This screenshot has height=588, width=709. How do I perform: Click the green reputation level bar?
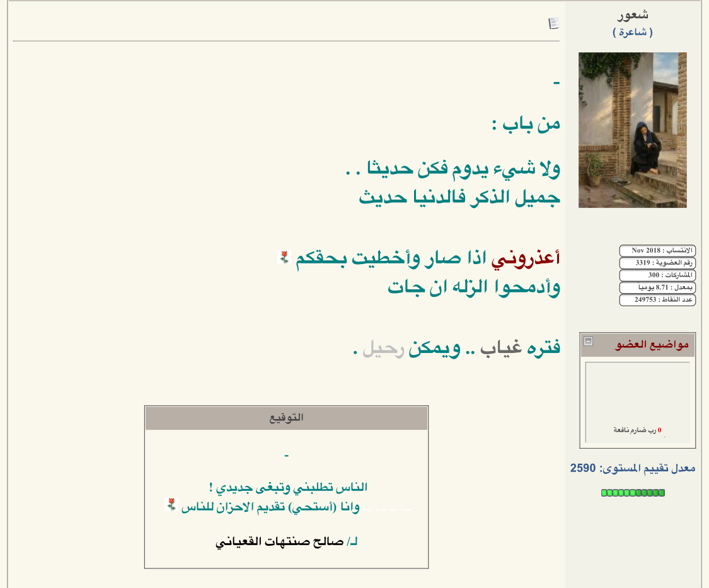[633, 493]
